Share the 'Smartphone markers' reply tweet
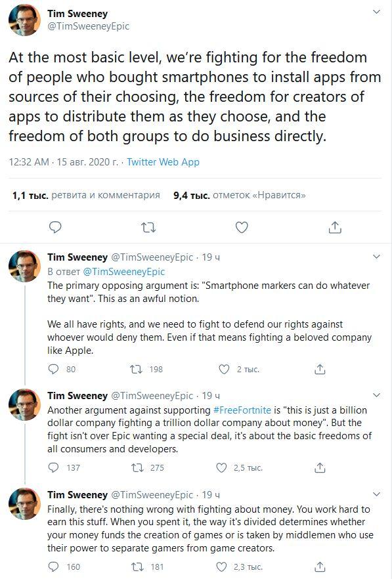The height and width of the screenshot is (579, 392). [320, 369]
